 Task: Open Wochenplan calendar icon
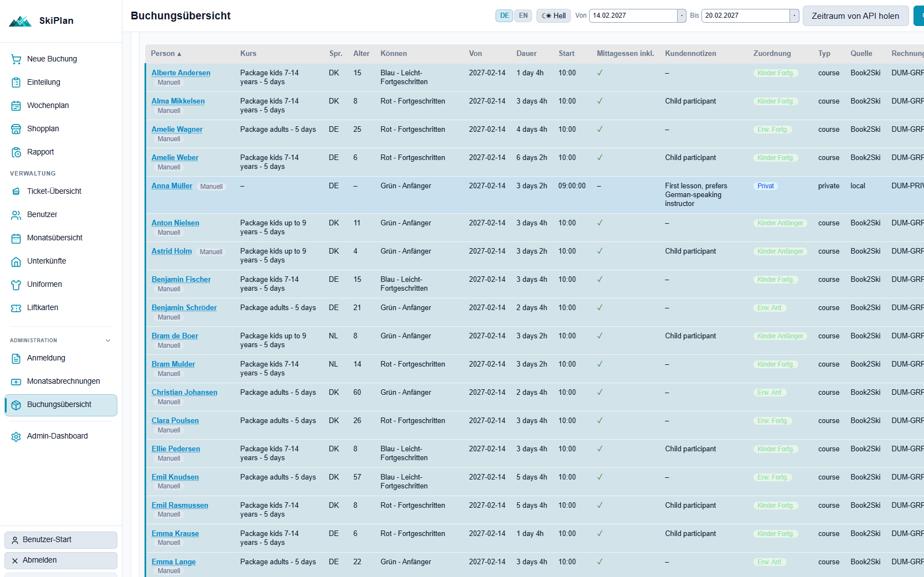16,106
